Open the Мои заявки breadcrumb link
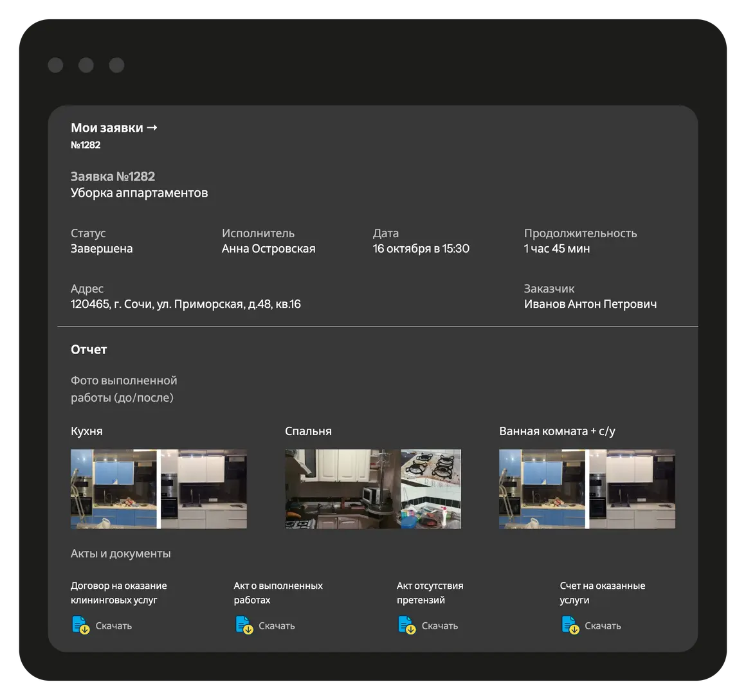Screen dimensions: 746x700 tap(114, 128)
